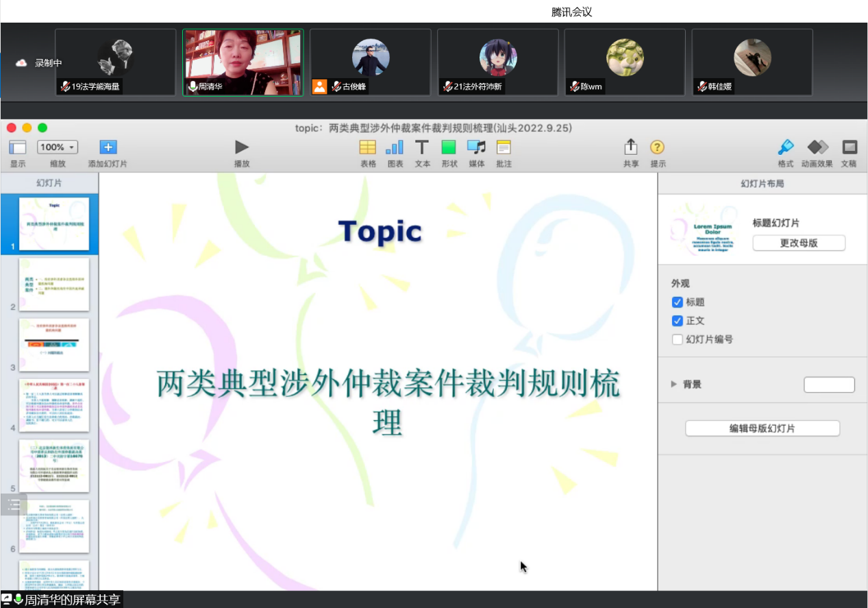Click the 更改母版 change master button
The image size is (868, 608).
(x=799, y=243)
